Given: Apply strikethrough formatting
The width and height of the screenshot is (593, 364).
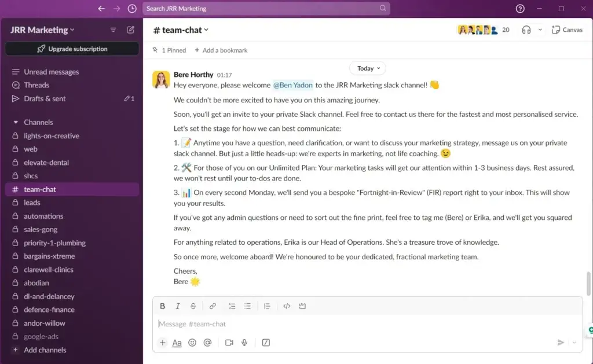Looking at the screenshot, I should 193,306.
